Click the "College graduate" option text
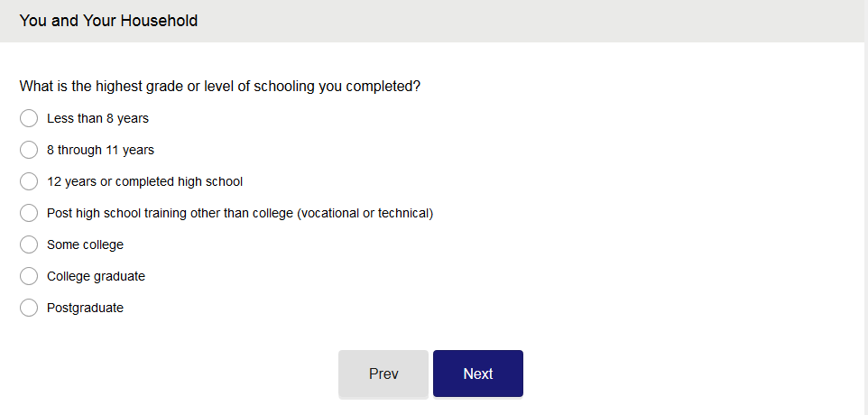Viewport: 868px width, 415px height. (96, 276)
